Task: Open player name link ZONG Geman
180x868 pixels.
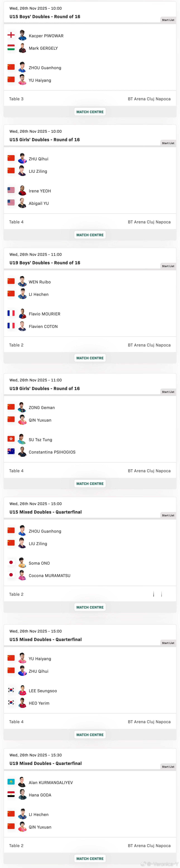Action: 42,408
